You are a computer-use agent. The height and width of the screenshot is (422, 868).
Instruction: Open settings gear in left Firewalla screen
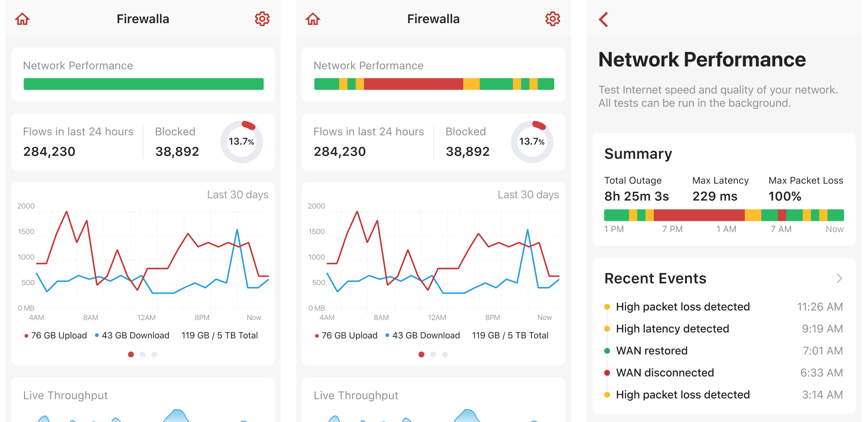262,19
